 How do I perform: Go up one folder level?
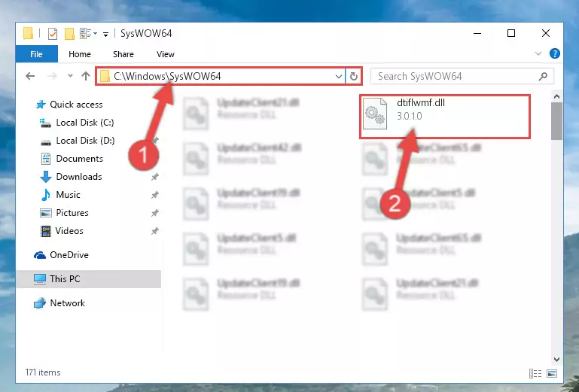pos(86,76)
